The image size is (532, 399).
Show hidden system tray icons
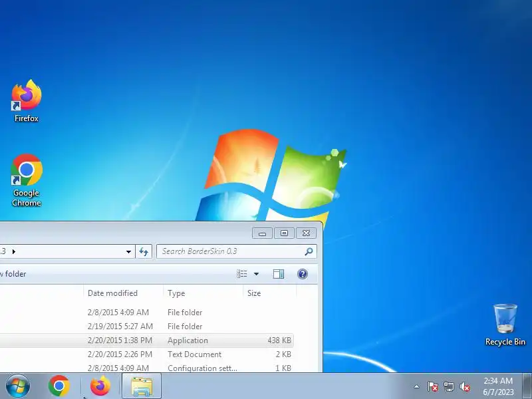pos(417,386)
